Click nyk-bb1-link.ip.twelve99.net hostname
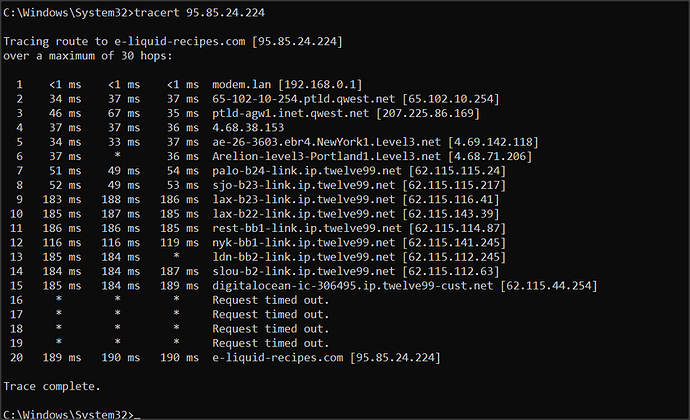The image size is (690, 420). pyautogui.click(x=304, y=243)
